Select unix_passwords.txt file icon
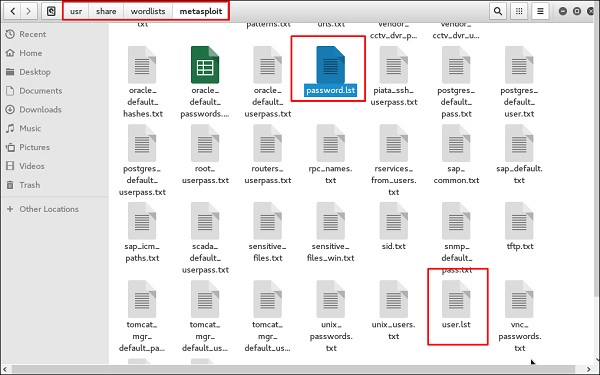The image size is (600, 375). click(x=331, y=299)
